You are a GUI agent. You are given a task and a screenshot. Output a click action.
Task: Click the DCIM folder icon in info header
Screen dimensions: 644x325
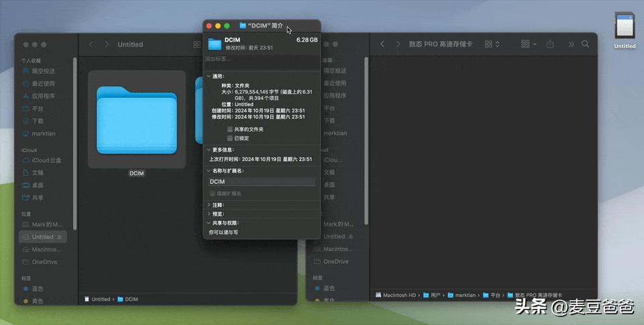pyautogui.click(x=215, y=44)
